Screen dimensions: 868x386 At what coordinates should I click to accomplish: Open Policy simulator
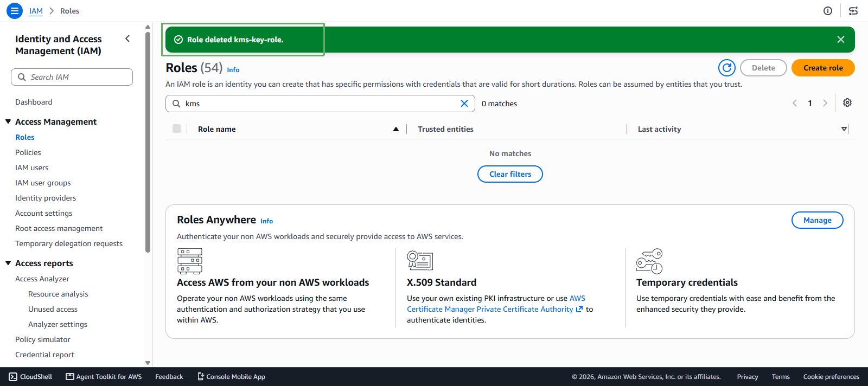pos(43,339)
